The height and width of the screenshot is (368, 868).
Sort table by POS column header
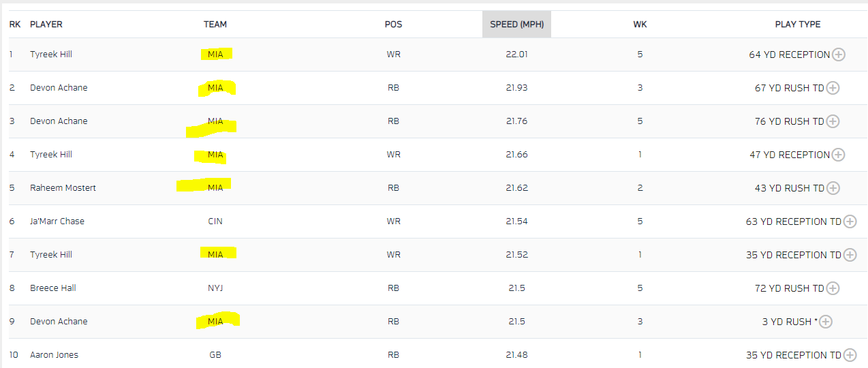click(393, 24)
